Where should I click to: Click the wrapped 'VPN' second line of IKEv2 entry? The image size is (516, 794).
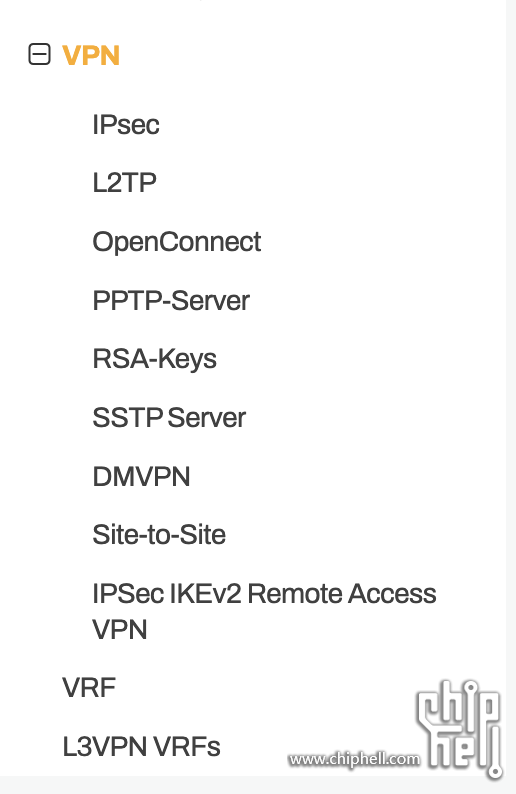click(120, 629)
